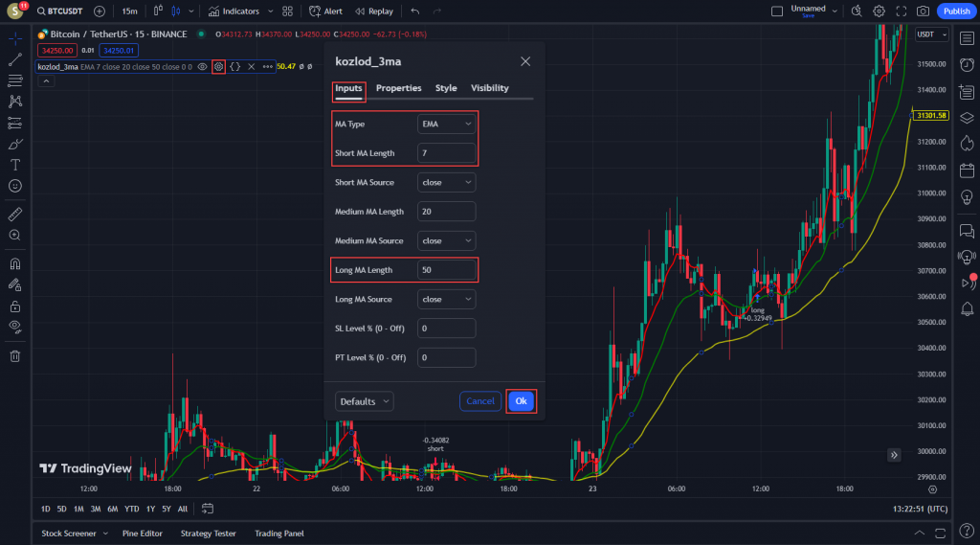The height and width of the screenshot is (545, 980).
Task: Remove drawings with trash icon
Action: click(x=15, y=356)
